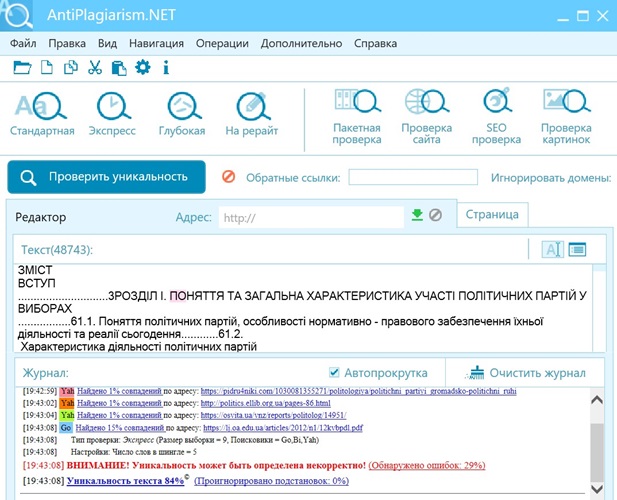Viewport: 617px width, 500px height.
Task: Click the Yah badge in pidru4niki row
Action: coord(67,391)
